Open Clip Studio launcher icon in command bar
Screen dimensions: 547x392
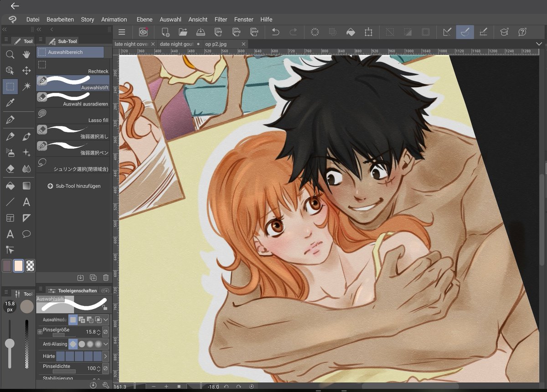coord(144,32)
